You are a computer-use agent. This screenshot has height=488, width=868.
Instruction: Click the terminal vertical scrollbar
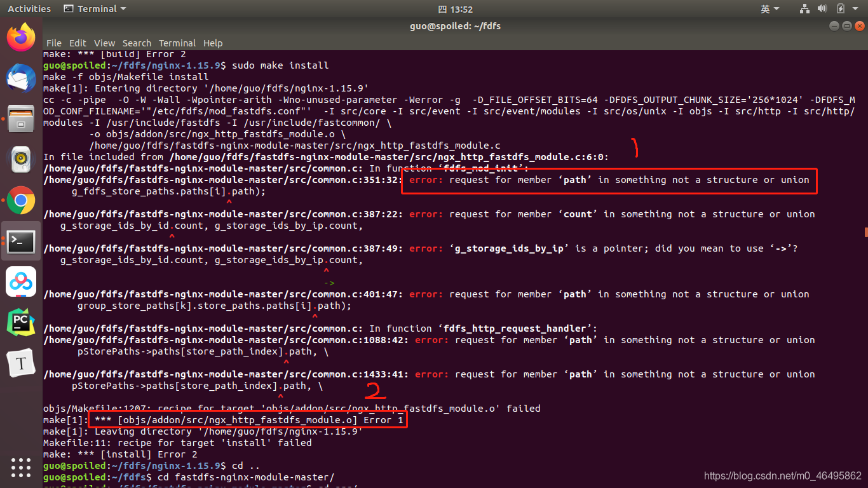click(865, 233)
